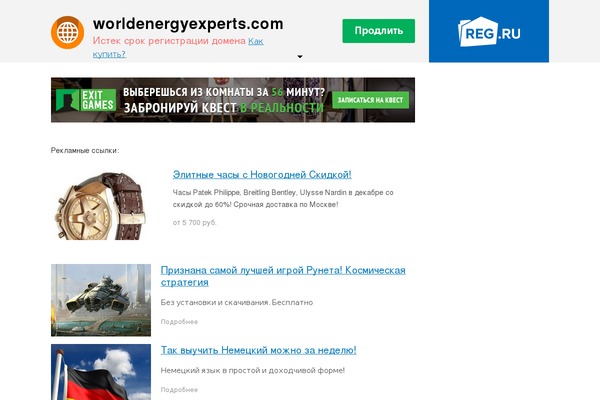Click the green Продлить button
Viewport: 600px width, 400px height.
(378, 31)
